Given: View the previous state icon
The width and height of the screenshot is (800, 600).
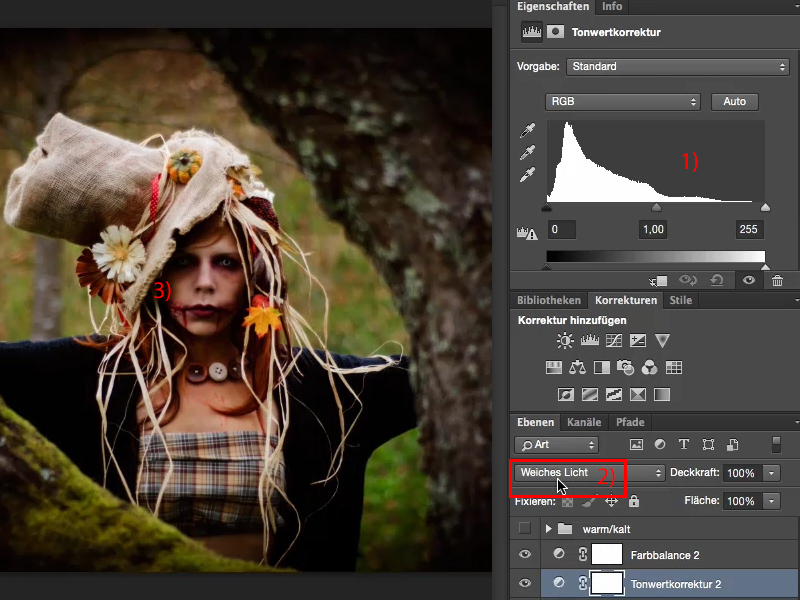Looking at the screenshot, I should (x=687, y=280).
